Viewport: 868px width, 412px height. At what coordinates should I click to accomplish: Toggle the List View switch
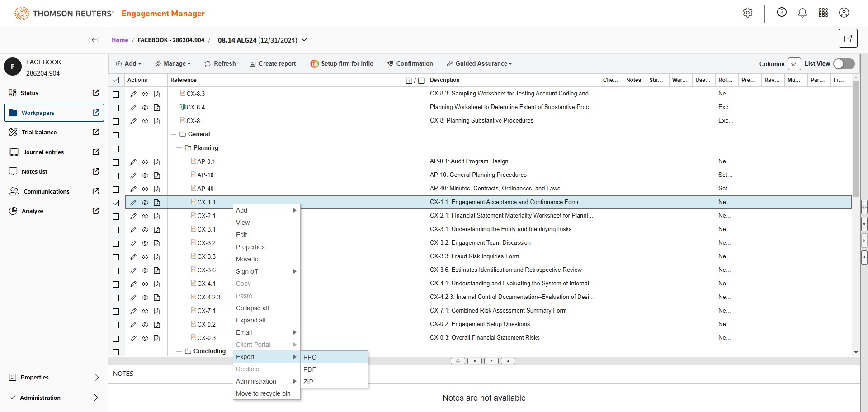[x=844, y=64]
